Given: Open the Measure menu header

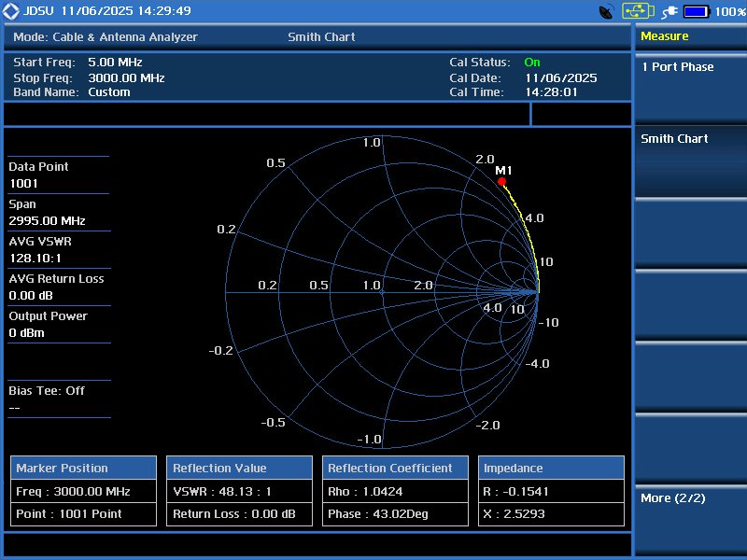Looking at the screenshot, I should coord(691,36).
